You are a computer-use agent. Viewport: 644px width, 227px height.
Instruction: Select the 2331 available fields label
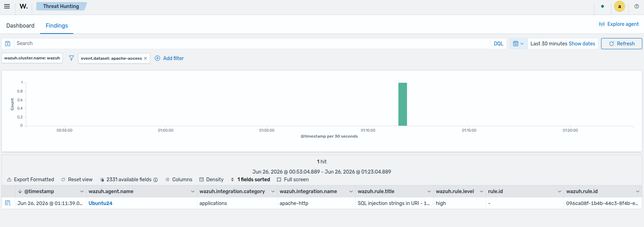[129, 180]
